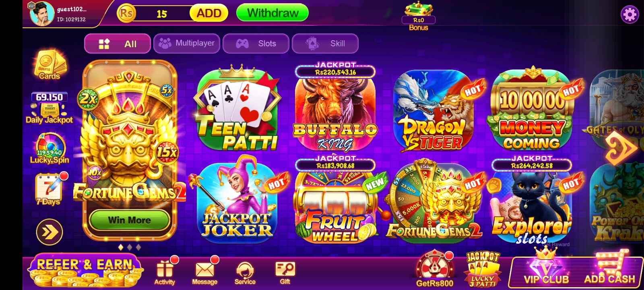Viewport: 644px width, 290px height.
Task: Launch the Teen Patti game
Action: point(237,109)
